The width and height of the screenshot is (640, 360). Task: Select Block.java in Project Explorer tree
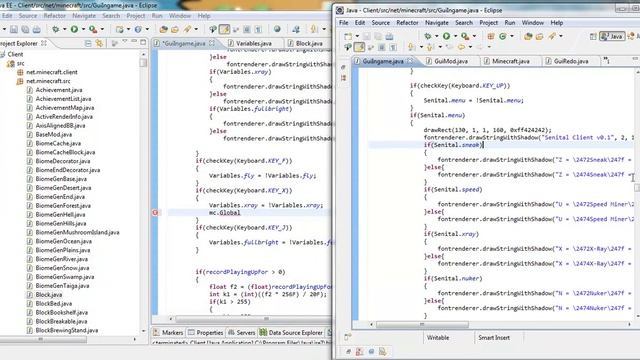pos(49,294)
